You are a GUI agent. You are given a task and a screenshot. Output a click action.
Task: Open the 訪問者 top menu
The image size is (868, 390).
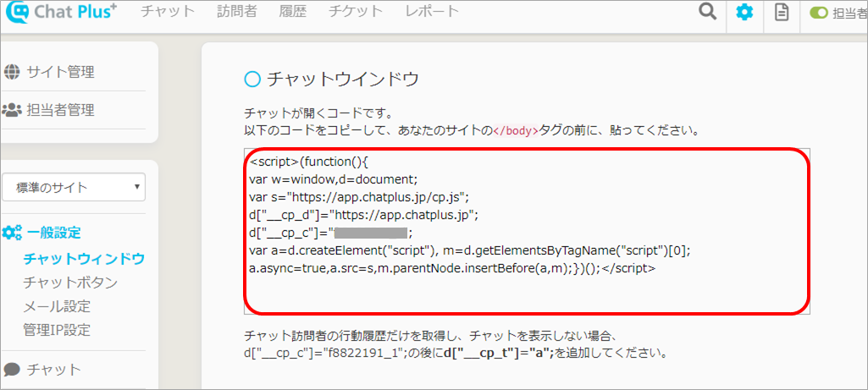coord(237,11)
